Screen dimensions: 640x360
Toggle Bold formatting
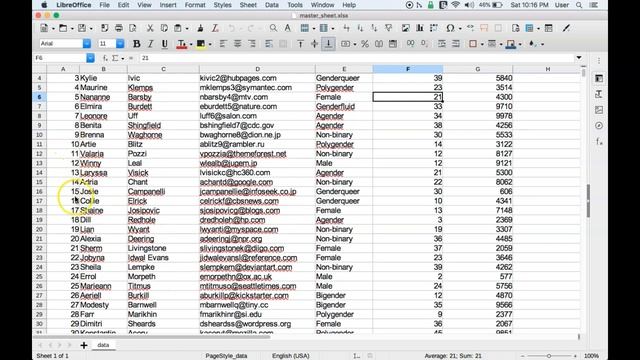click(137, 44)
